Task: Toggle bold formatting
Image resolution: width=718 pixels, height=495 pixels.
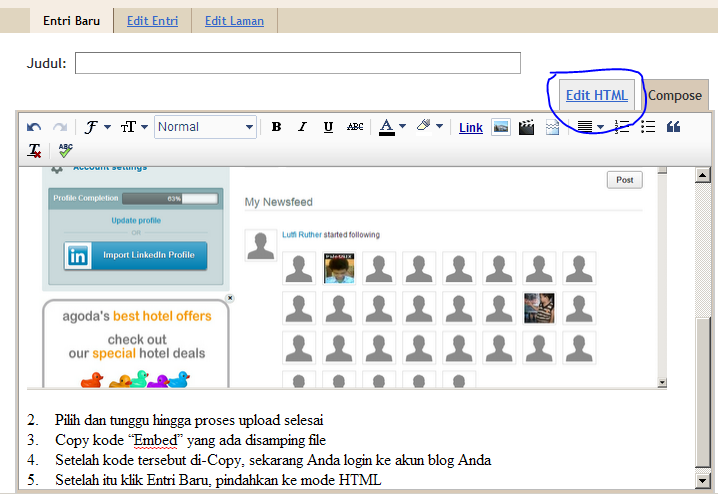Action: coord(276,127)
